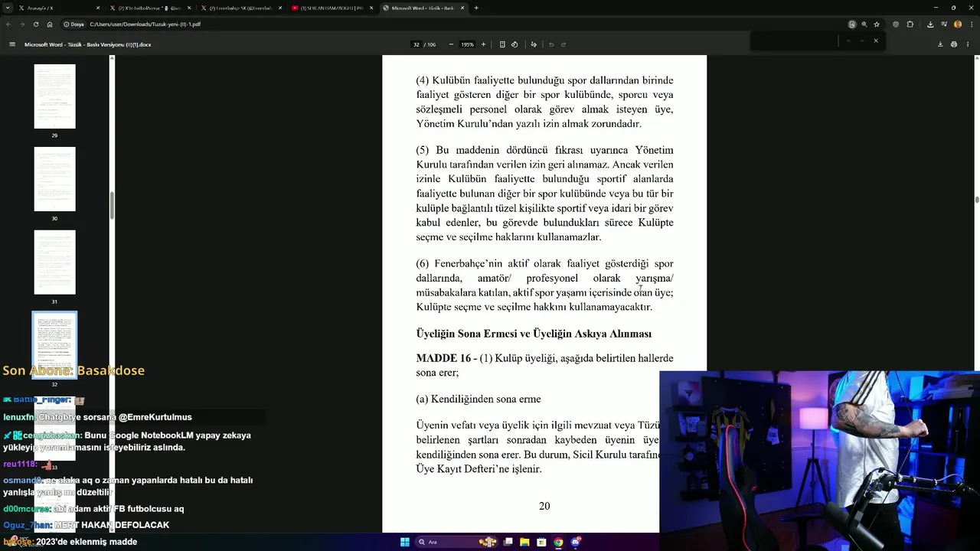Redo annotation in PDF toolbar
Image resolution: width=980 pixels, height=551 pixels.
[563, 44]
